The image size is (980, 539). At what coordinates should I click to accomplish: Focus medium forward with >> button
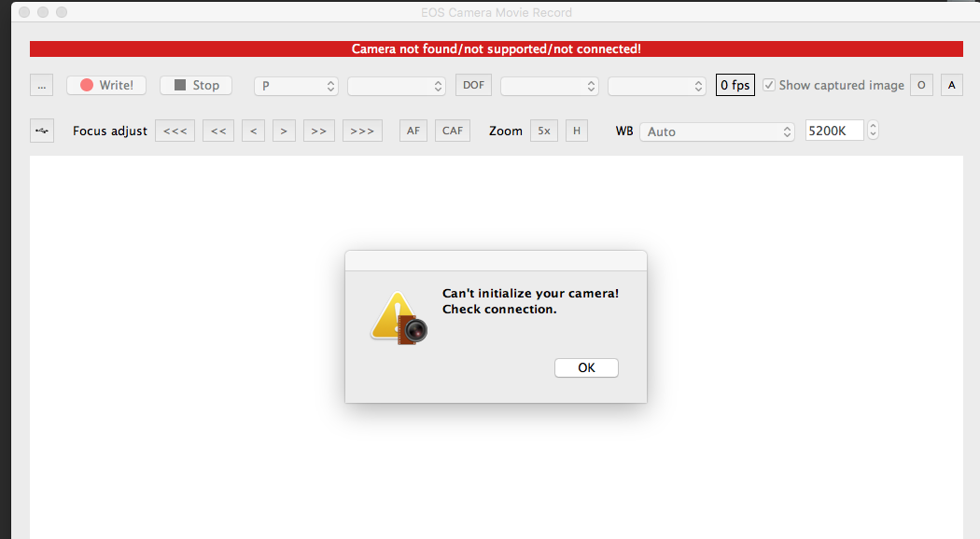pos(319,131)
